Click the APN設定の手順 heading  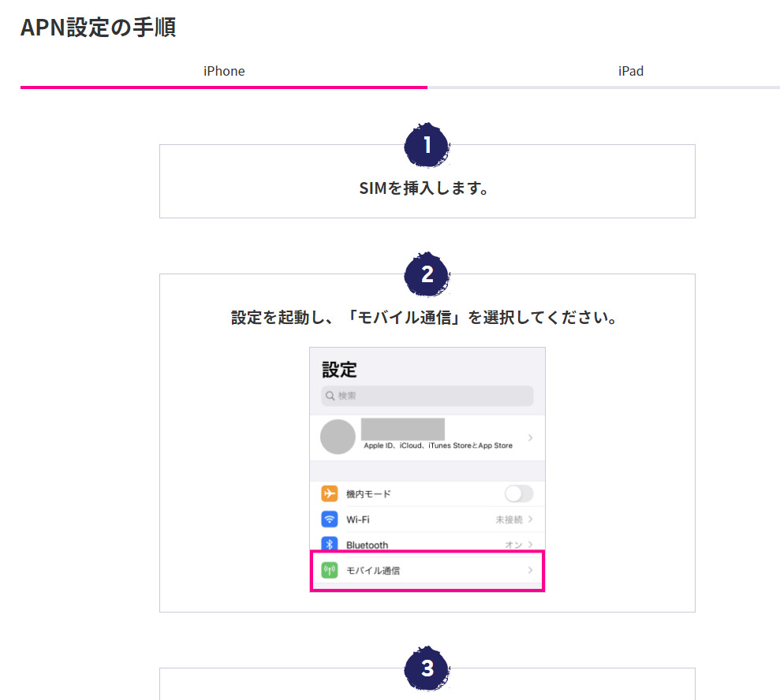pos(98,28)
